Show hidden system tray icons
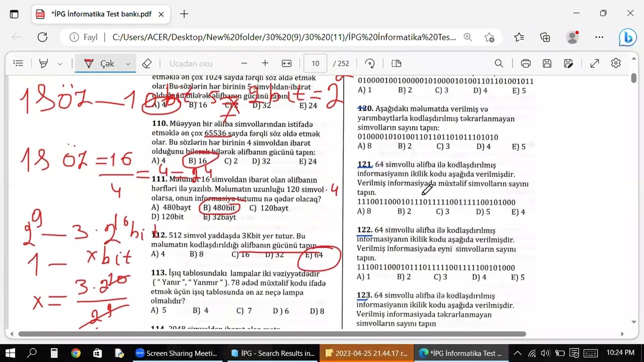The width and height of the screenshot is (644, 362). (x=518, y=353)
